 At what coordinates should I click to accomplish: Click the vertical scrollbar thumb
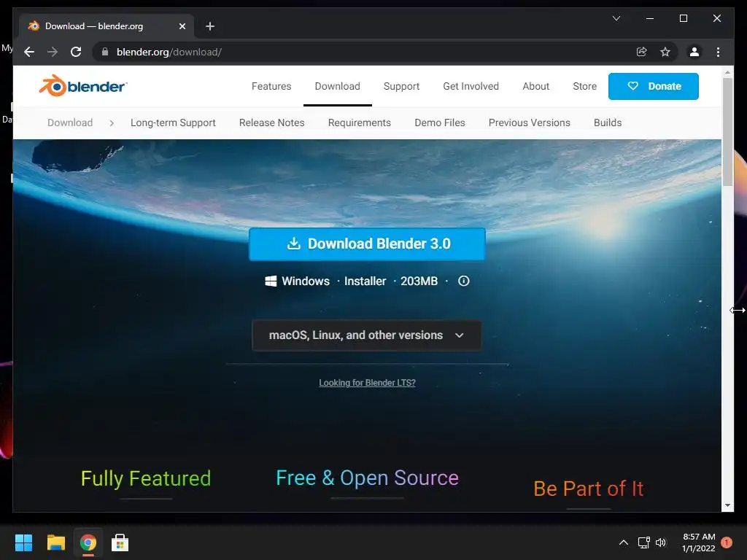pos(727,132)
